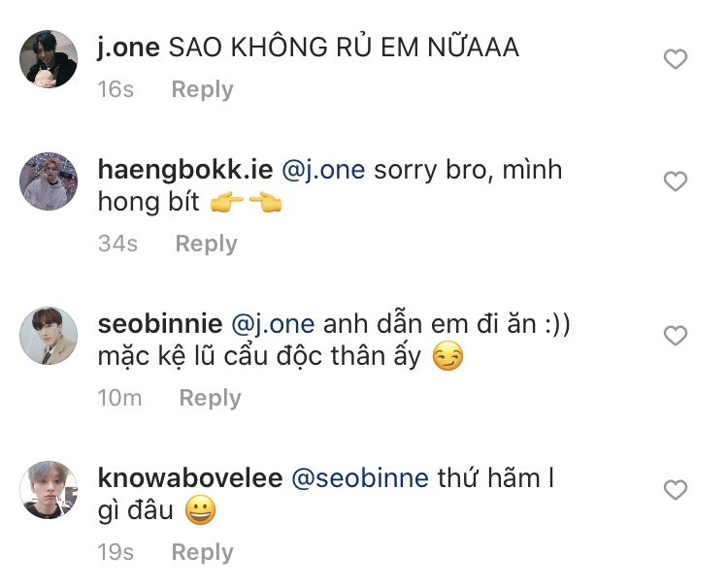View knowabovelee's avatar
This screenshot has height=587, width=728.
tap(49, 490)
